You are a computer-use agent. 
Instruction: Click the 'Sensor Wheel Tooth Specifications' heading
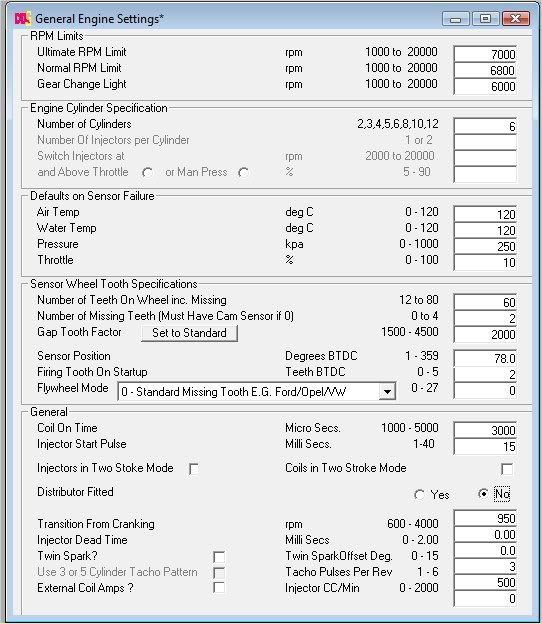114,284
